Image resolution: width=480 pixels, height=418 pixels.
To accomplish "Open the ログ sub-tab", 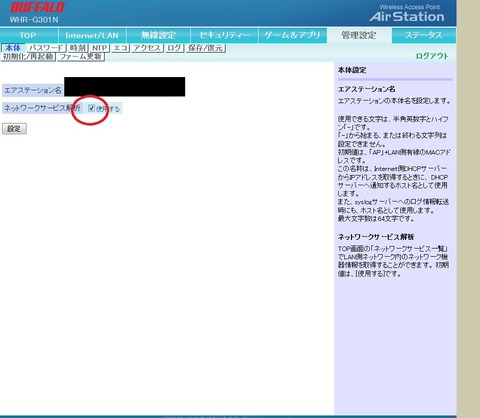I will pyautogui.click(x=174, y=48).
